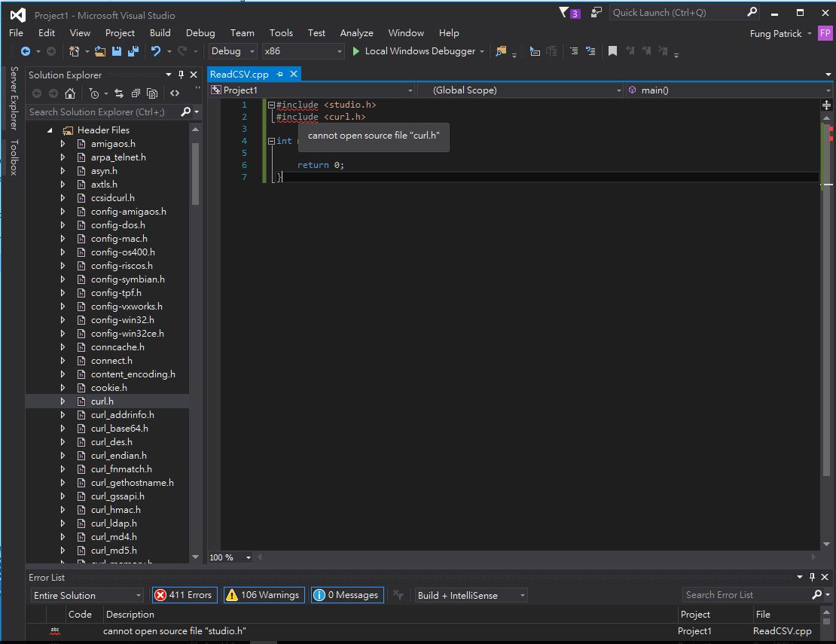The width and height of the screenshot is (836, 644).
Task: Collapse the #include block at line 1
Action: click(271, 105)
